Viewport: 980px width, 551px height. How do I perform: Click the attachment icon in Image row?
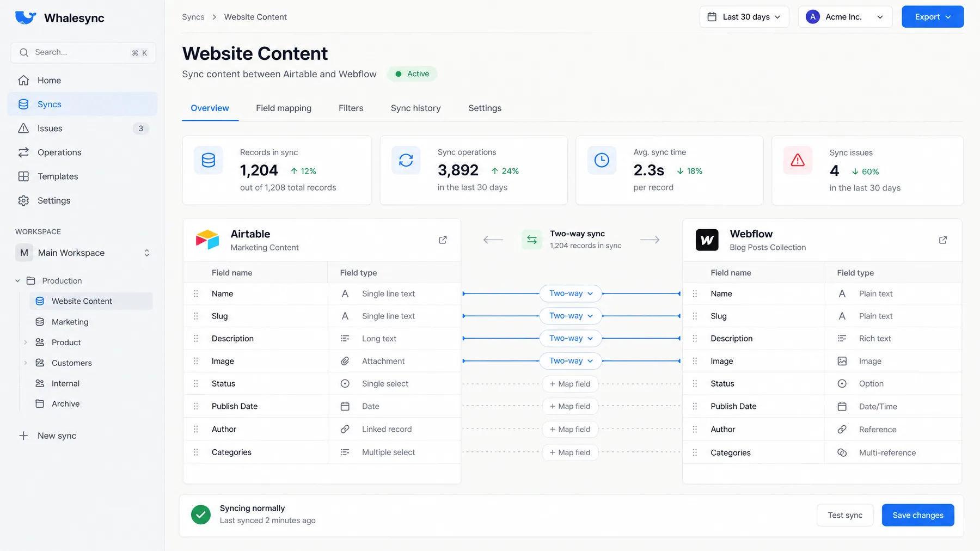pyautogui.click(x=345, y=361)
